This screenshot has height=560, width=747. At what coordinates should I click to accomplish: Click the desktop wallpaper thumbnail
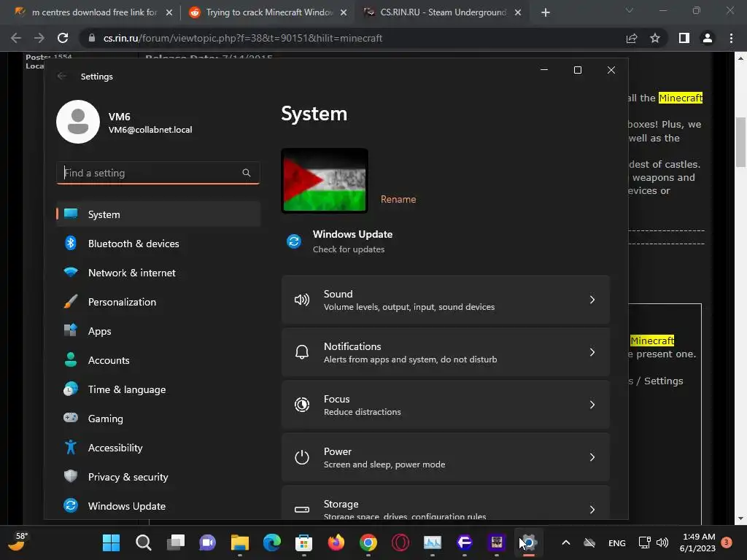click(325, 181)
